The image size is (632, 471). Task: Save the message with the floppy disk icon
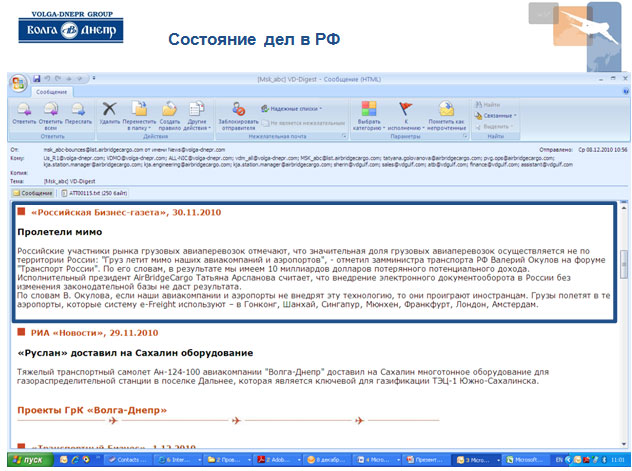click(x=37, y=79)
